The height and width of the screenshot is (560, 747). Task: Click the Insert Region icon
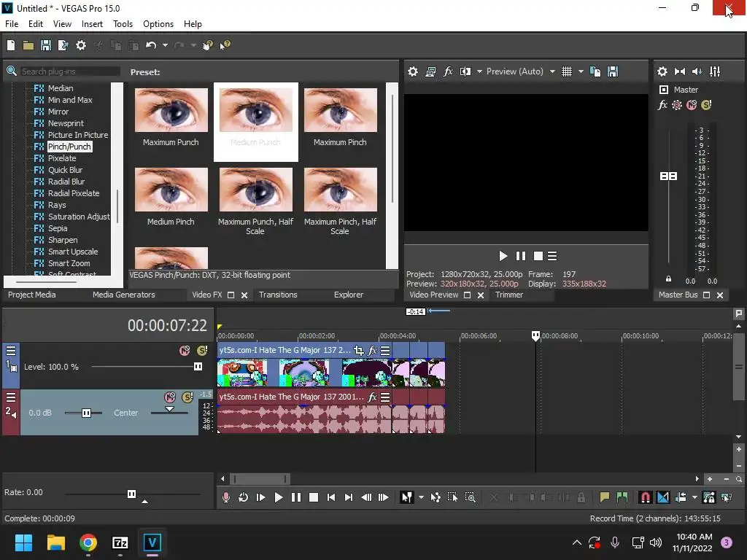pyautogui.click(x=622, y=497)
